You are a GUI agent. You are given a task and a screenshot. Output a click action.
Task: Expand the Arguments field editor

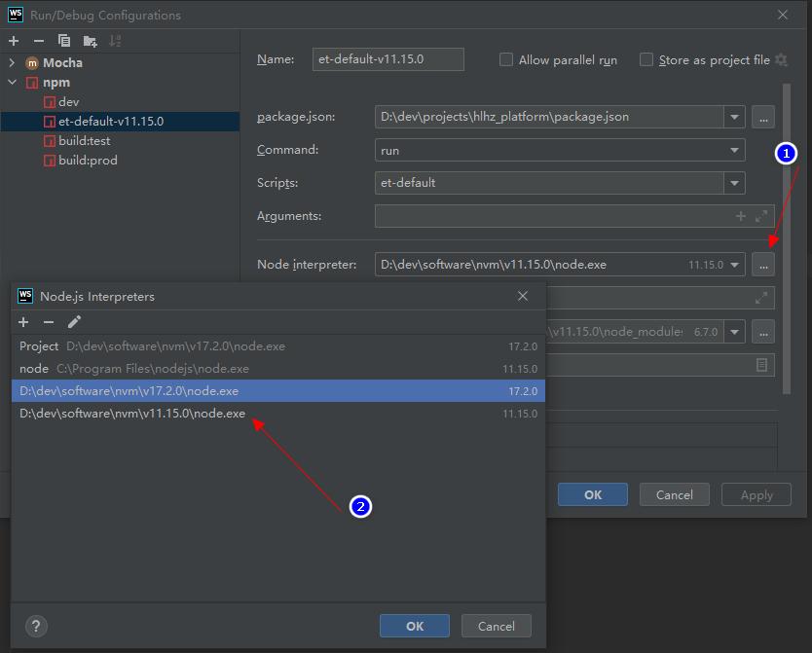(x=761, y=216)
